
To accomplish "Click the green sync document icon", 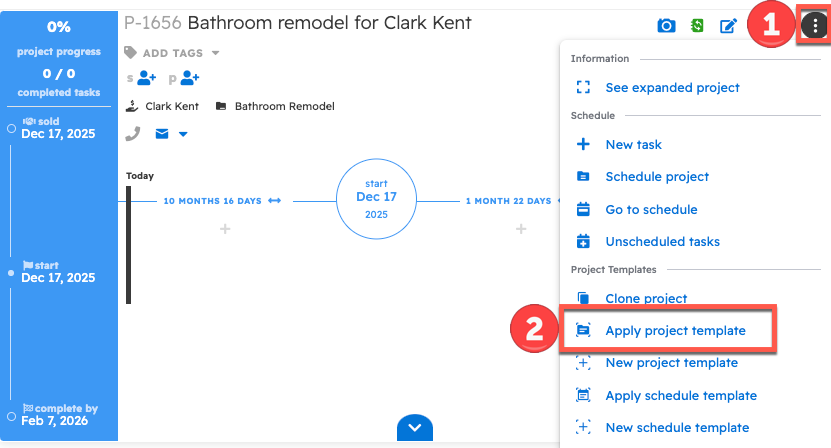I will 697,25.
